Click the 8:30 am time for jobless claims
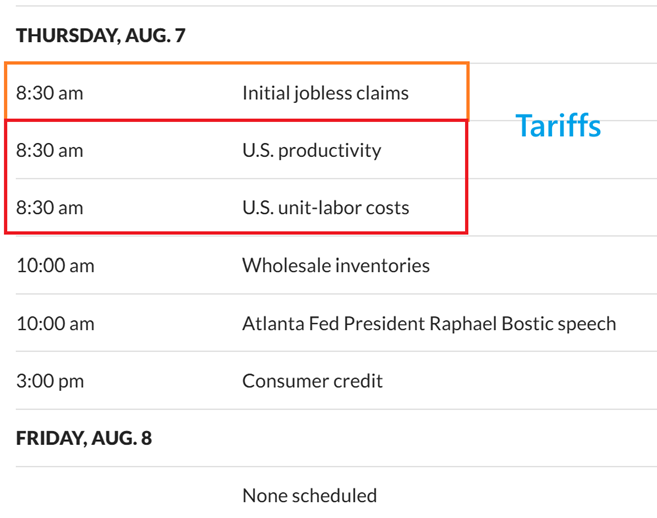The image size is (657, 518). pos(50,93)
